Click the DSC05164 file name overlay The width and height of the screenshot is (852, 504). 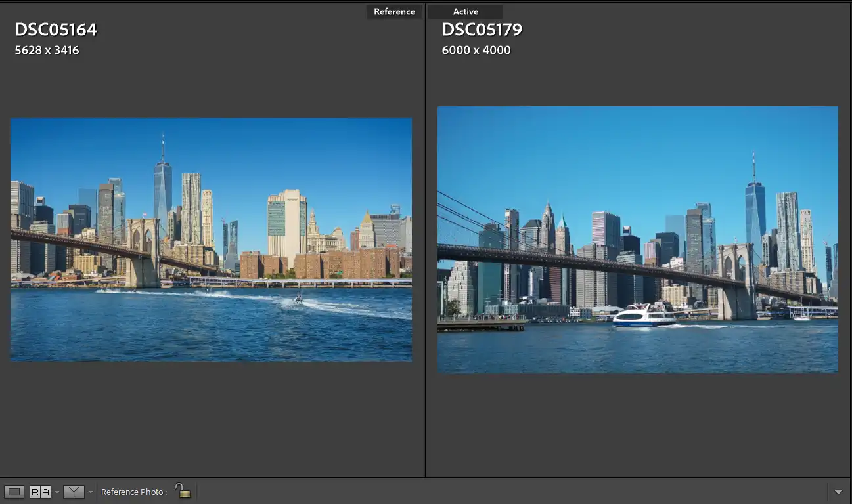pyautogui.click(x=56, y=30)
